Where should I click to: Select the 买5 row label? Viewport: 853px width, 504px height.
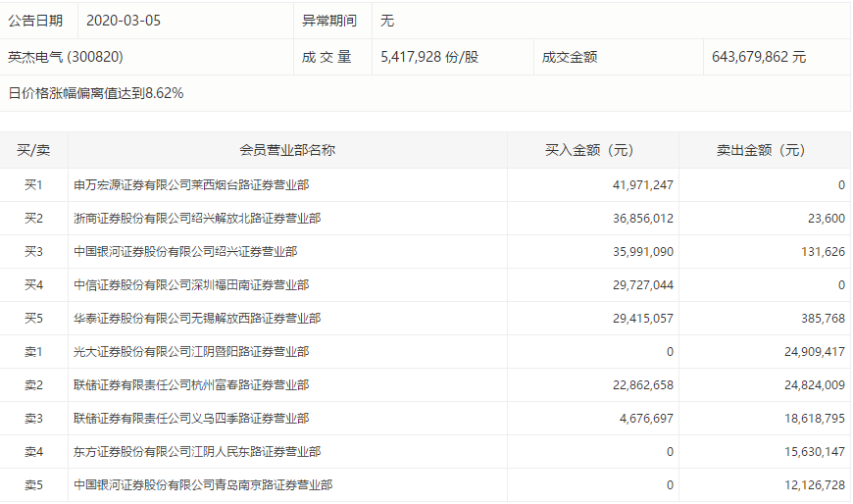pyautogui.click(x=33, y=319)
